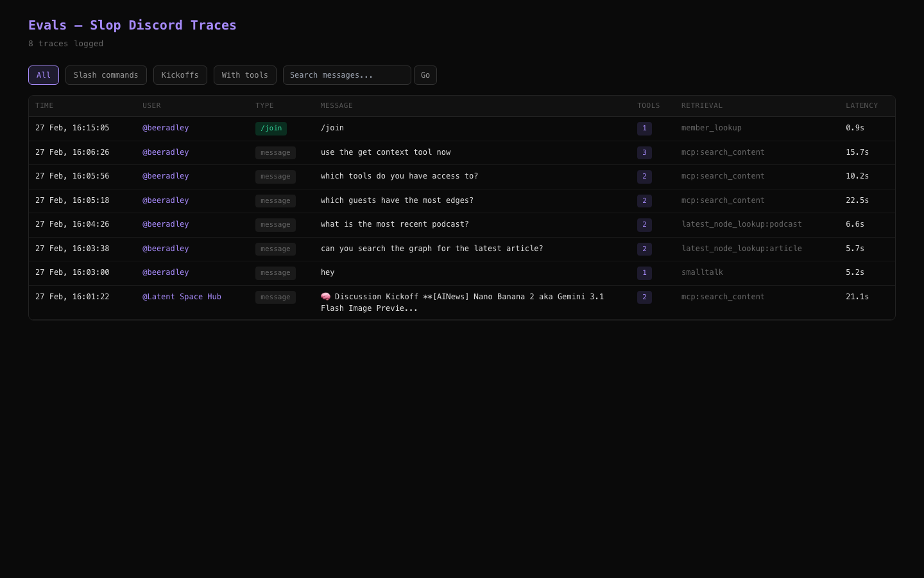Click the LATENCY column header

coord(861,105)
